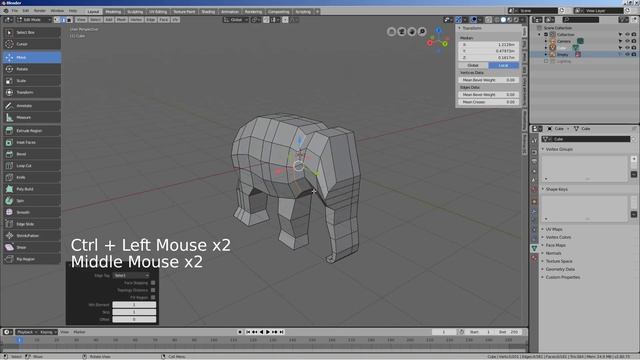Viewport: 640px width, 360px height.
Task: Select the Edge Slide tool
Action: (x=32, y=224)
